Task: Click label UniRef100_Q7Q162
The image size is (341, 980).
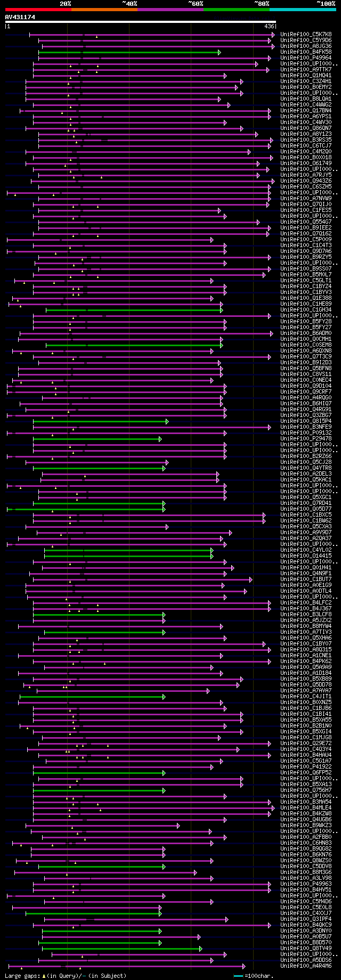Action: (x=306, y=233)
